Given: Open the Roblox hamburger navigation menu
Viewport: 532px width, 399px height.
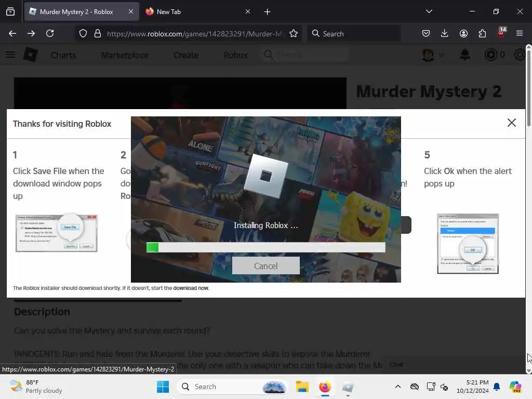Looking at the screenshot, I should [x=10, y=55].
